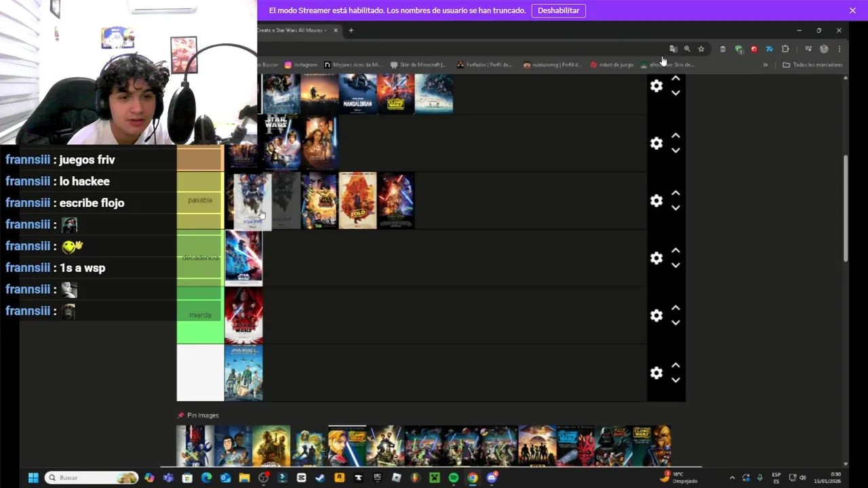Move the mierda tier down
868x488 pixels.
(x=675, y=323)
